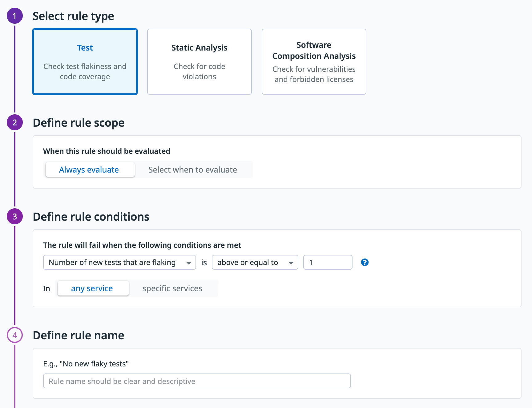
Task: Expand the 'above or equal to' comparison dropdown
Action: click(255, 262)
